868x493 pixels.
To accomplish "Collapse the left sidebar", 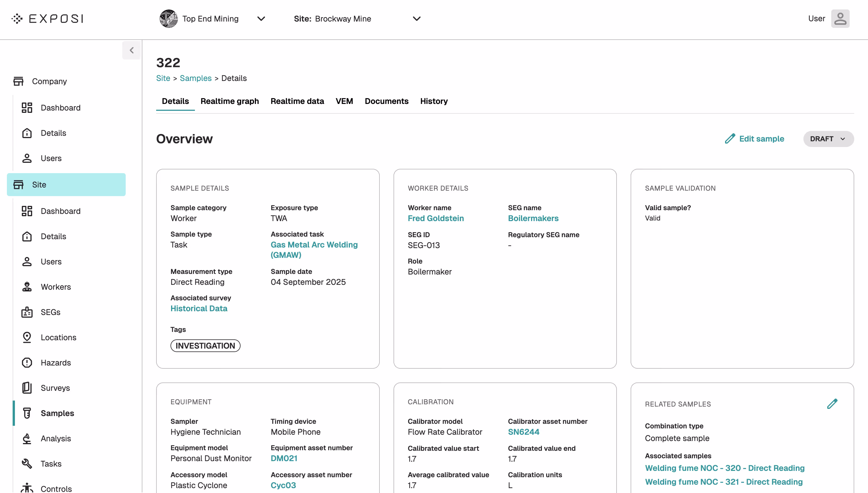I will [x=132, y=50].
